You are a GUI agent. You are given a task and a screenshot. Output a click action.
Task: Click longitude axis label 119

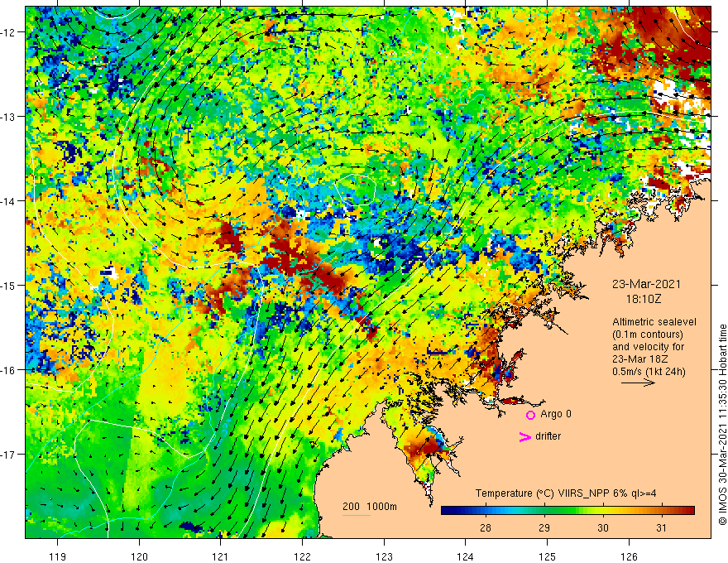pos(58,556)
